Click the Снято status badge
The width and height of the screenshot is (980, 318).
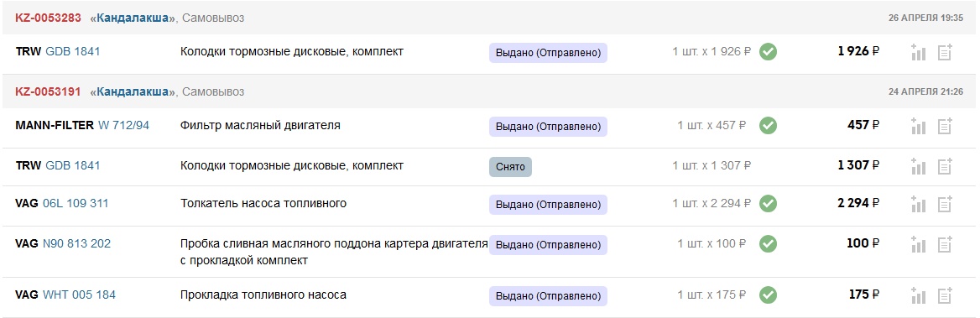click(x=510, y=167)
